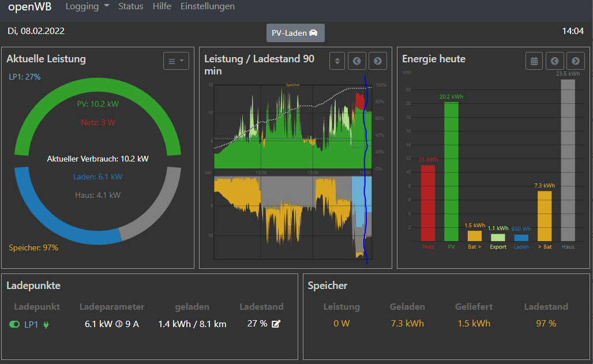The image size is (593, 364).
Task: Go to previous period in Leistung chart
Action: tap(358, 61)
